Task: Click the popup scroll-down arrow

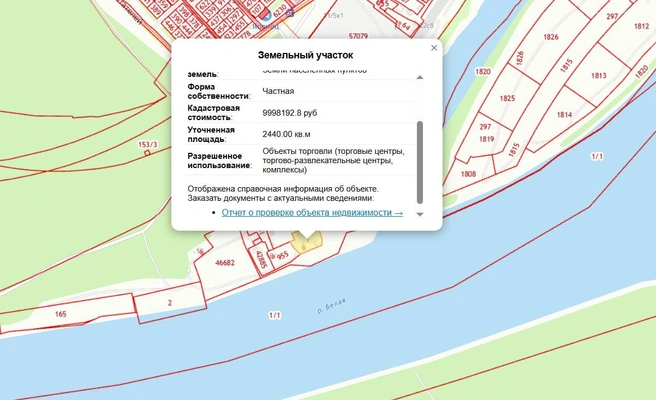Action: (420, 214)
